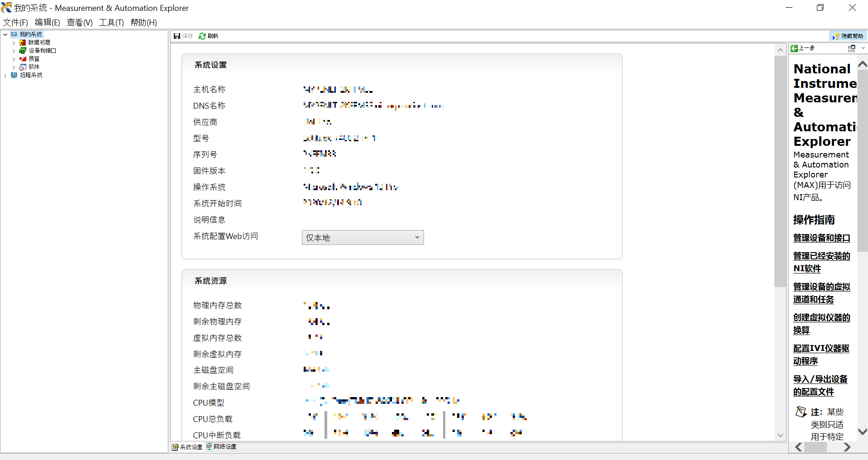Click the MAX application icon in the title bar
The height and width of the screenshot is (460, 868).
click(x=6, y=8)
